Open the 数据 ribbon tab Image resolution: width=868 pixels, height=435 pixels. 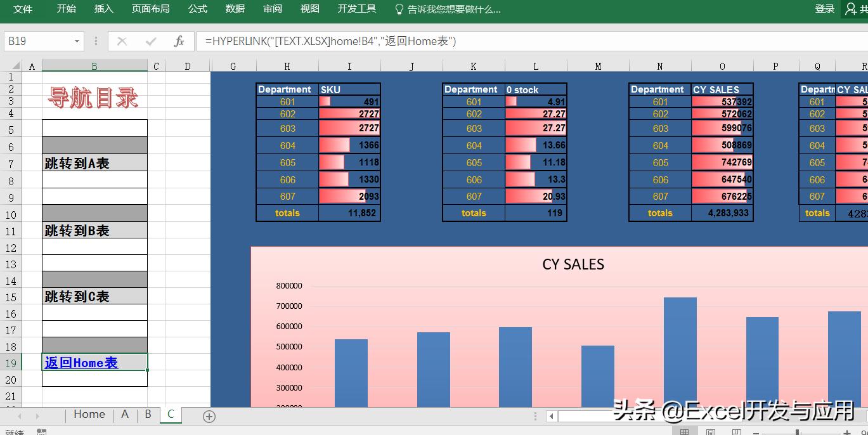coord(235,10)
